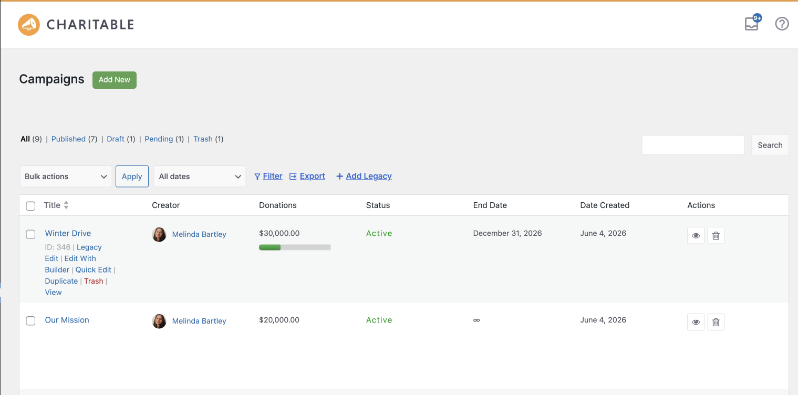
Task: Focus the campaign search input field
Action: (x=693, y=145)
